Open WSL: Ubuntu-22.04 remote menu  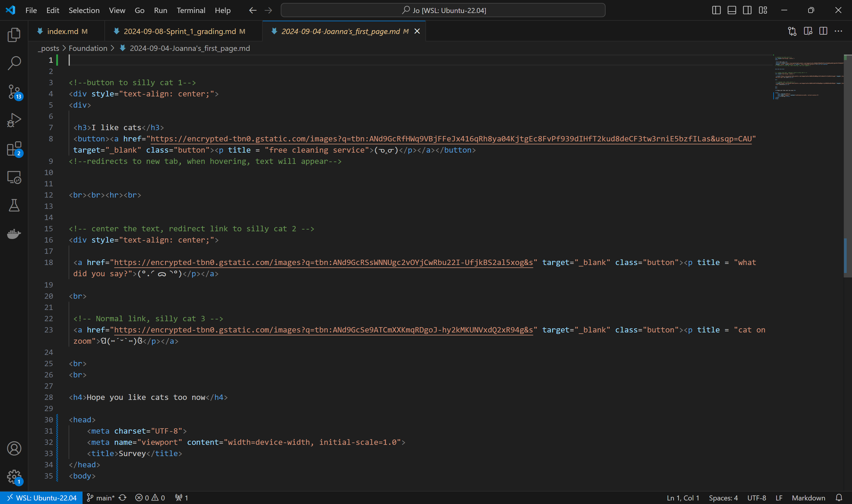pyautogui.click(x=41, y=498)
